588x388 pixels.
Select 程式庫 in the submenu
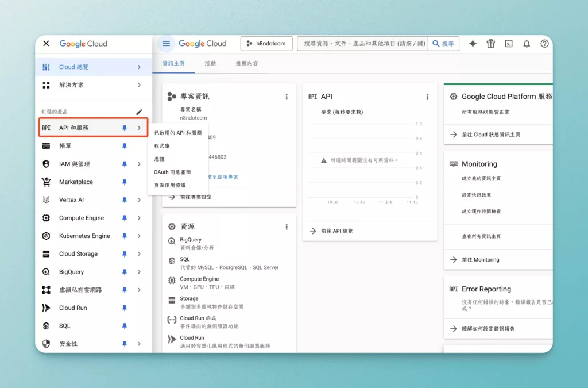pyautogui.click(x=162, y=146)
